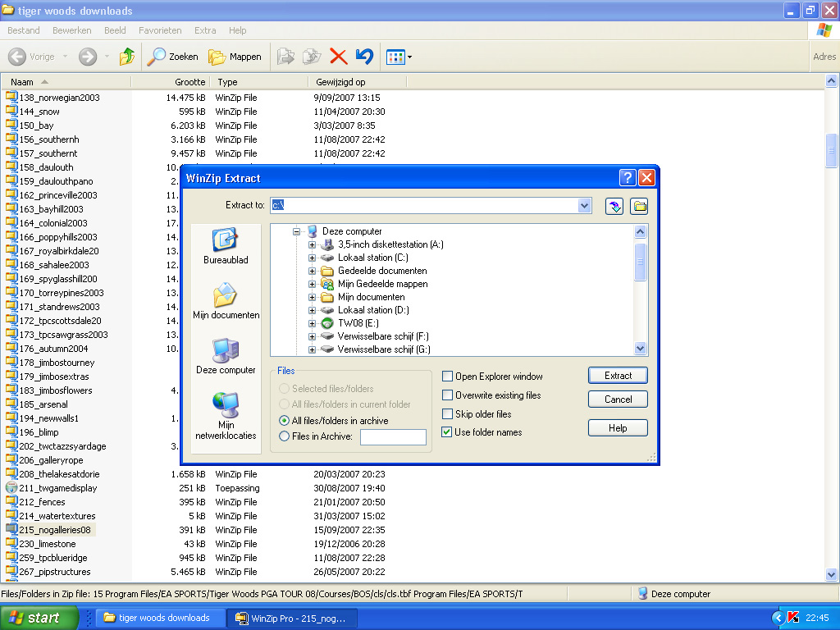Viewport: 840px width, 630px height.
Task: Click the recent folders icon beside Extract to
Action: (x=614, y=206)
